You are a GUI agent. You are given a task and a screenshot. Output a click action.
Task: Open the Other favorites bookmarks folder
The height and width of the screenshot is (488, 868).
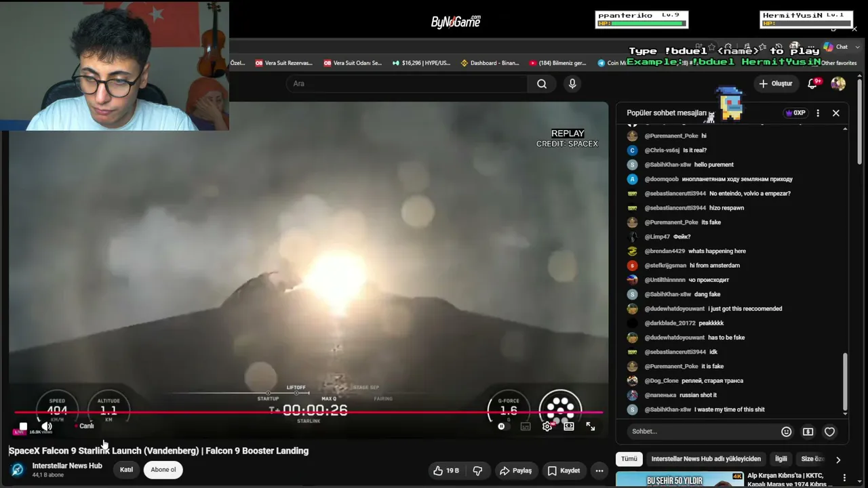click(x=839, y=63)
